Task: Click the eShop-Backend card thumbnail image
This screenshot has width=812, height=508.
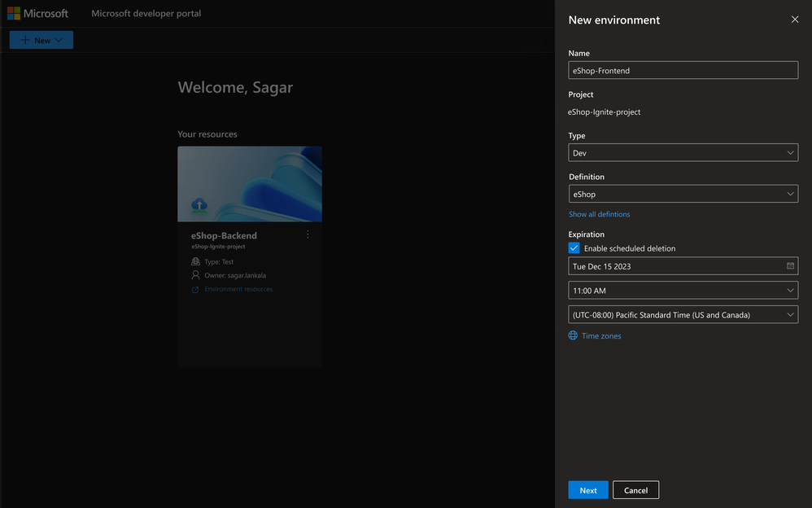Action: [x=250, y=184]
